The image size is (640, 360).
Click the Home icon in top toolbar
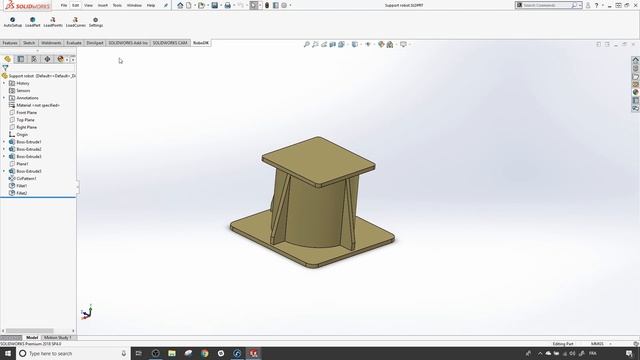180,5
